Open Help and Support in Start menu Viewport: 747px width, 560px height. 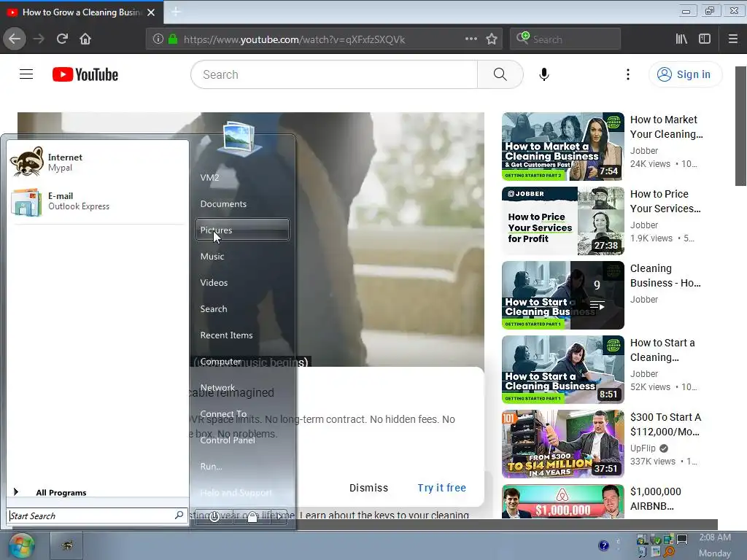[x=241, y=492]
